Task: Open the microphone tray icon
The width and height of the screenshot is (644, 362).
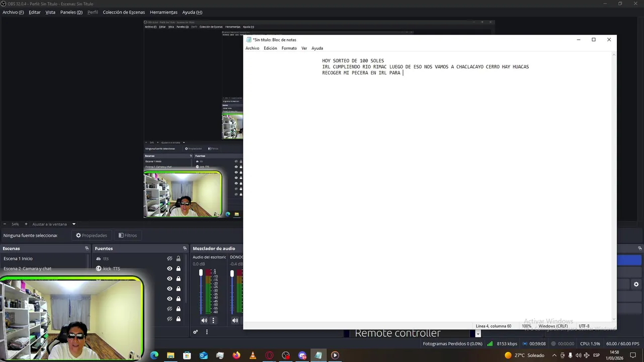Action: coord(570,355)
